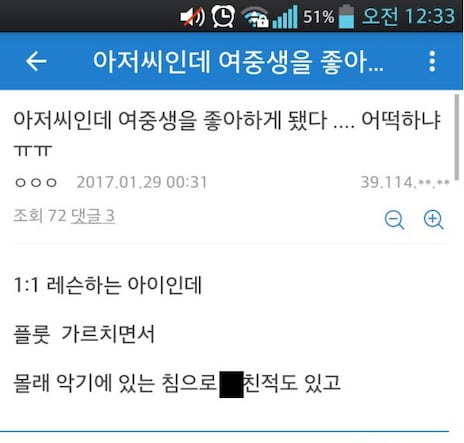Tap the zoom out magnifier icon
The width and height of the screenshot is (464, 443).
click(x=394, y=220)
